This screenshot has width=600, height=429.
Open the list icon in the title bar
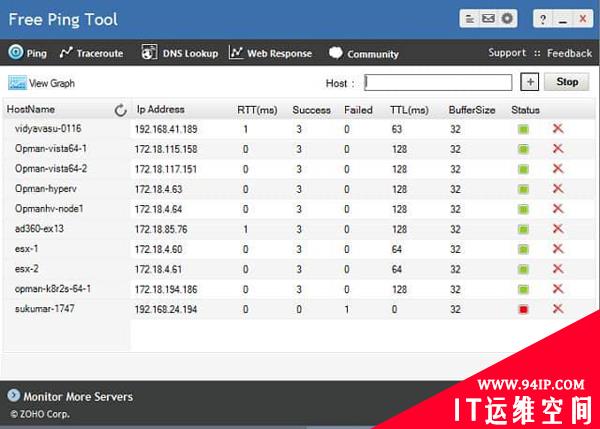pyautogui.click(x=470, y=18)
